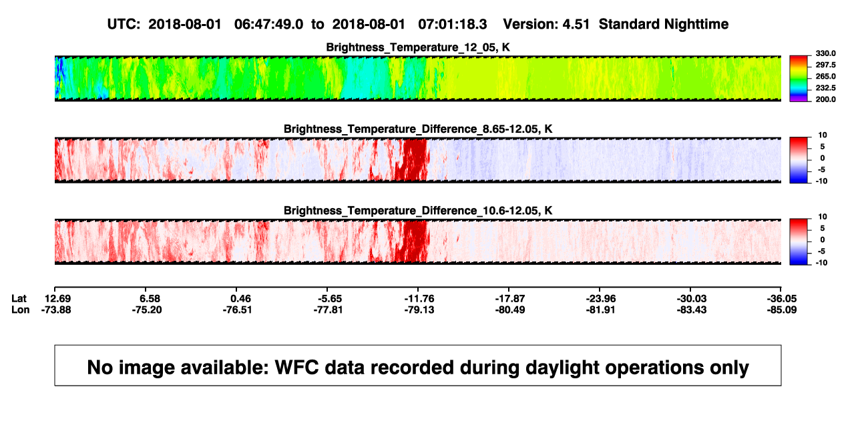Click the 10.6-12.05 red-blue color bar

(799, 242)
